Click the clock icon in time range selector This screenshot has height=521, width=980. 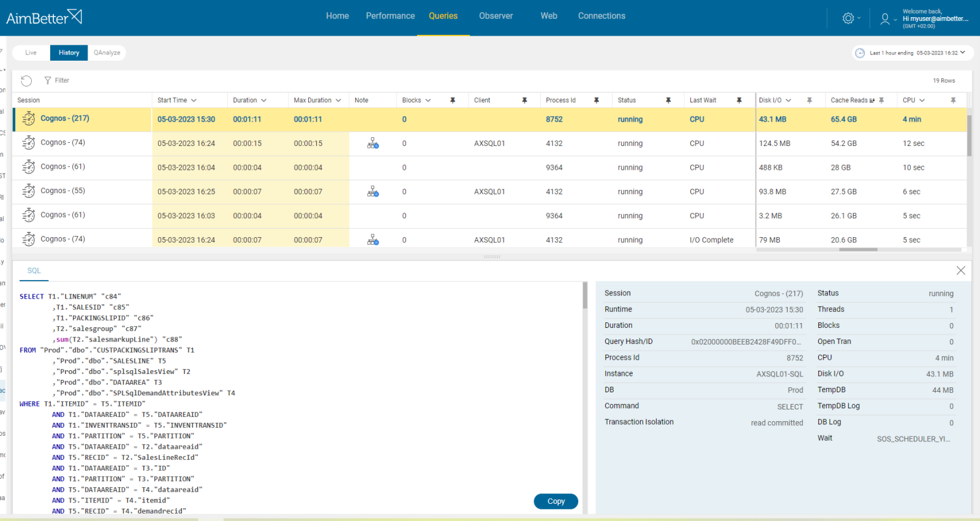(860, 53)
